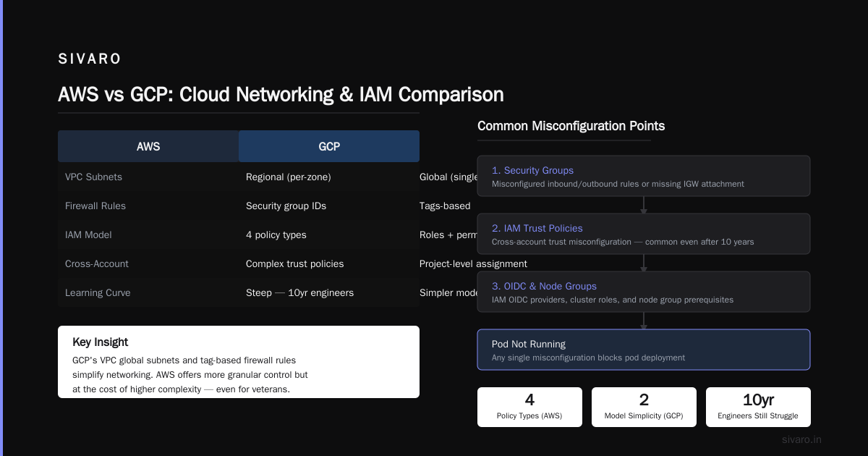Screen dimensions: 868x456
Task: Select the AWS column header
Action: pos(148,146)
